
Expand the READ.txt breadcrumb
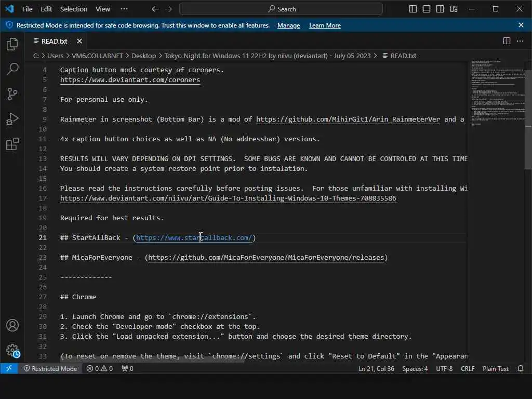[400, 56]
